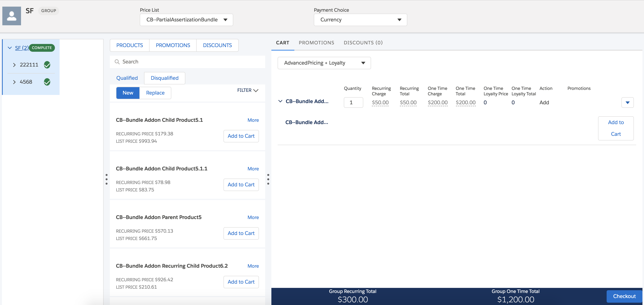Add Parent Product5 to cart
This screenshot has height=305, width=644.
click(x=241, y=233)
